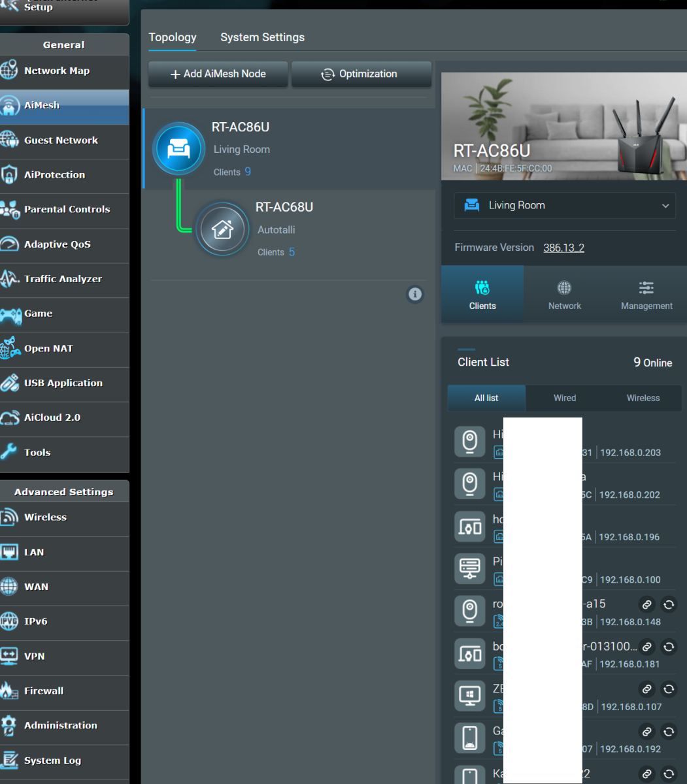
Task: Select the RT-AC68U Autotalli node icon
Action: 223,229
